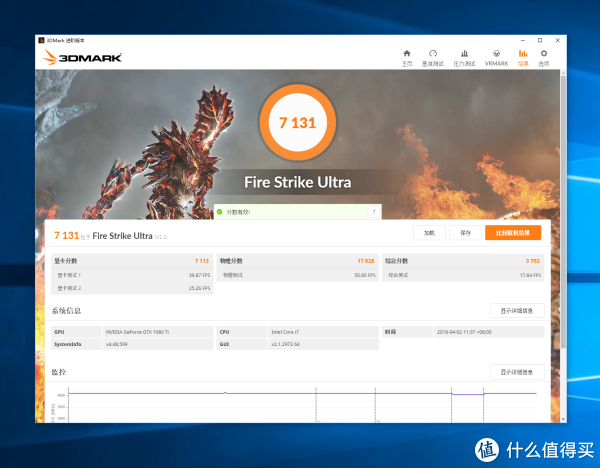Click the 显卡分数 graphics score label
Image resolution: width=600 pixels, height=468 pixels.
tap(65, 261)
